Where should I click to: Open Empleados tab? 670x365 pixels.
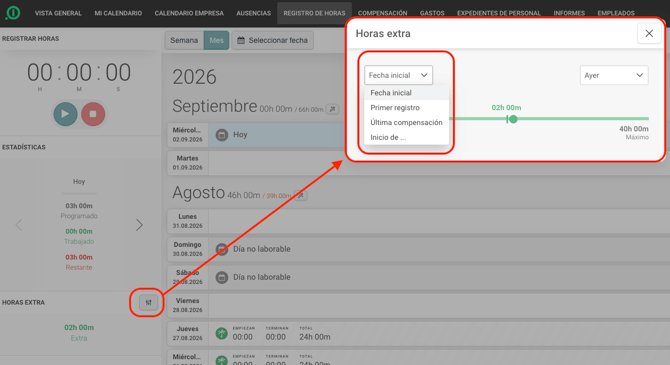[616, 13]
